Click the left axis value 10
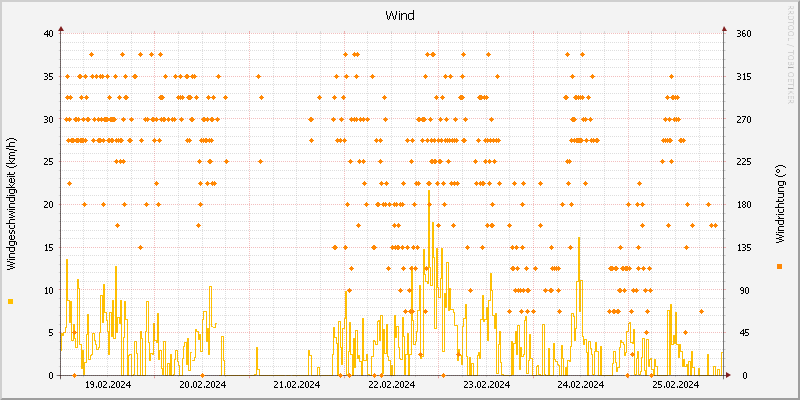800x400 pixels. tap(48, 290)
